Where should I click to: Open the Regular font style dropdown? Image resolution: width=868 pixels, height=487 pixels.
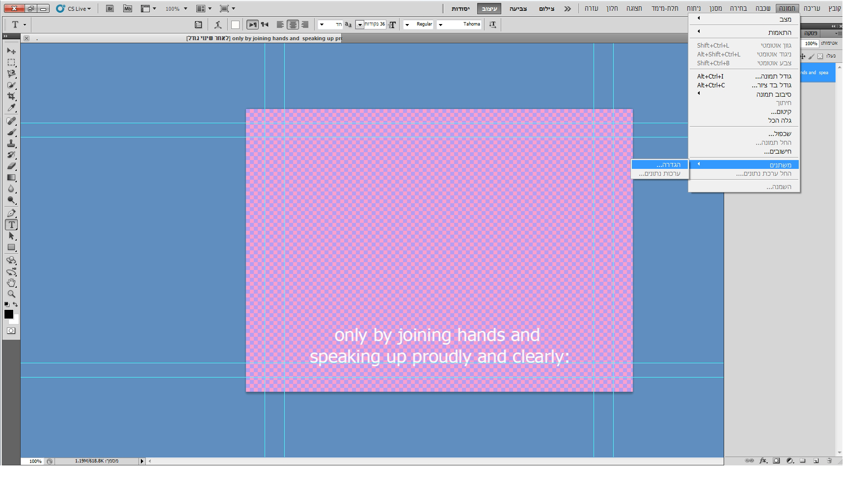click(x=407, y=25)
